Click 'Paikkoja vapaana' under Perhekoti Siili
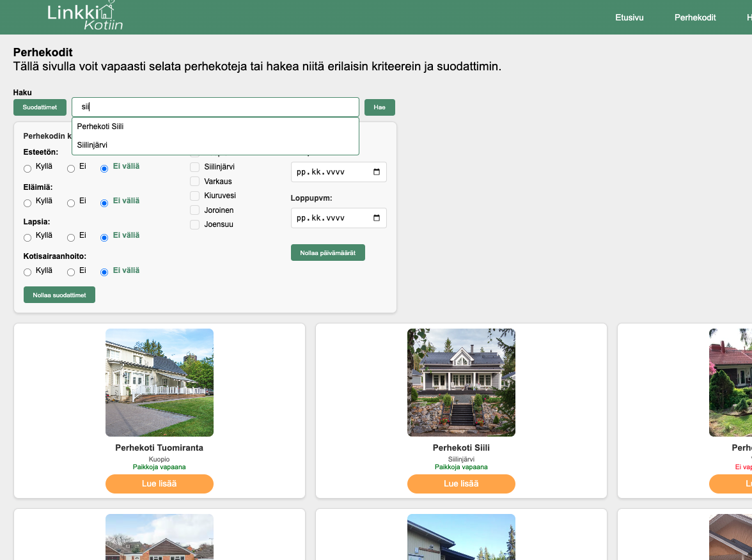 pos(461,467)
